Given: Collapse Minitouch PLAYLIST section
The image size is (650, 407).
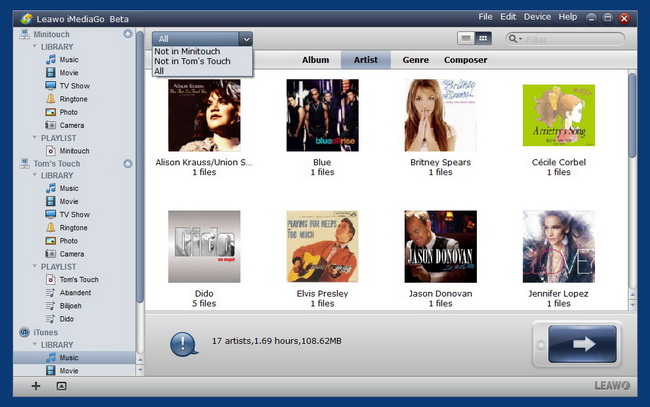Looking at the screenshot, I should 35,138.
